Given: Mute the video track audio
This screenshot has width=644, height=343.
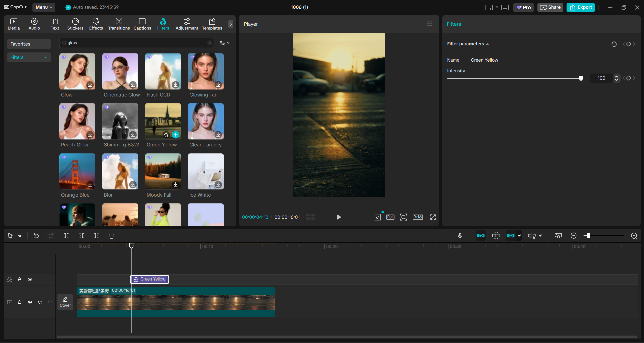Looking at the screenshot, I should (40, 302).
